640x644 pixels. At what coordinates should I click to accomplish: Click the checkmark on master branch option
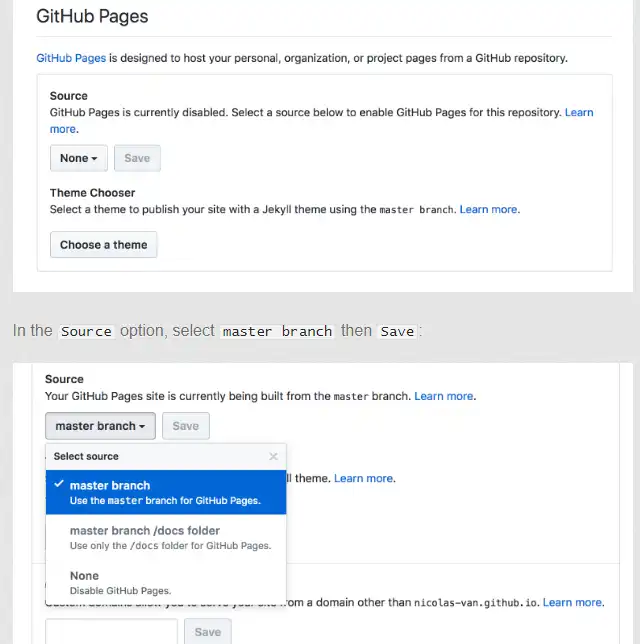[59, 483]
